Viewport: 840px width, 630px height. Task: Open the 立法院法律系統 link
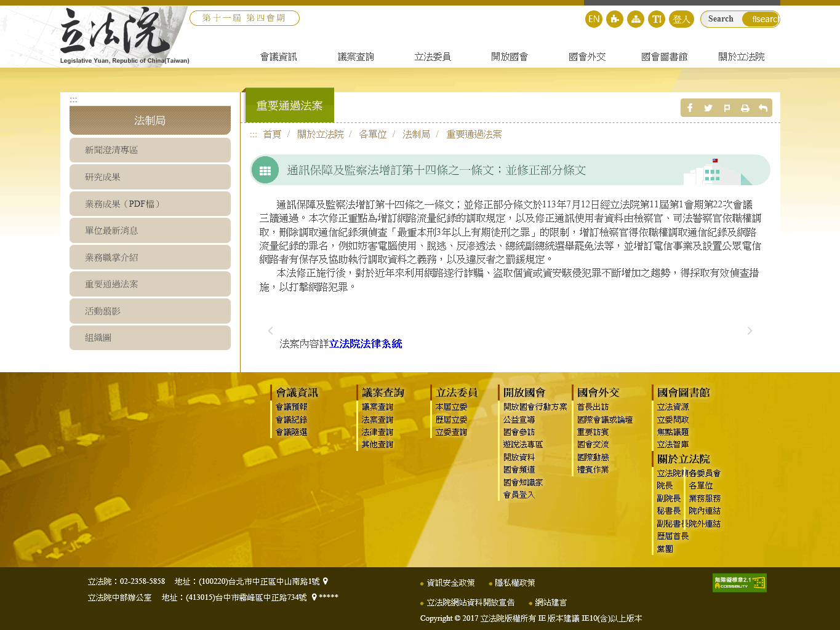pyautogui.click(x=366, y=344)
